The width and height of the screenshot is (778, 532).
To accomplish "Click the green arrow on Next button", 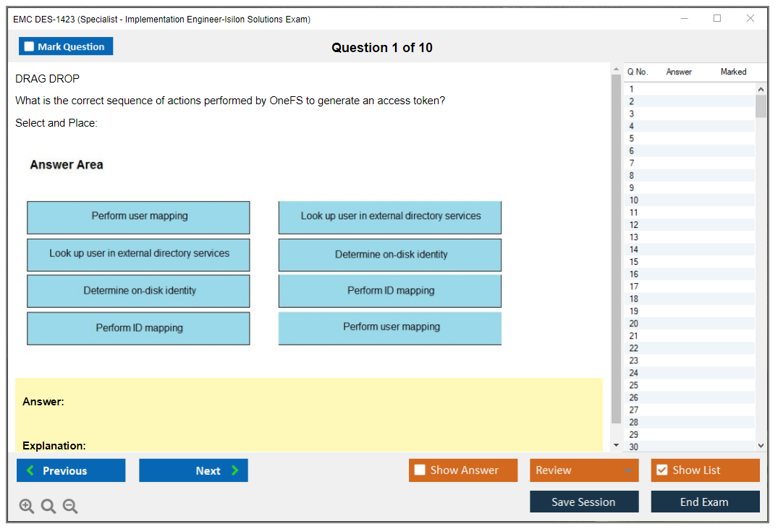I will 235,470.
